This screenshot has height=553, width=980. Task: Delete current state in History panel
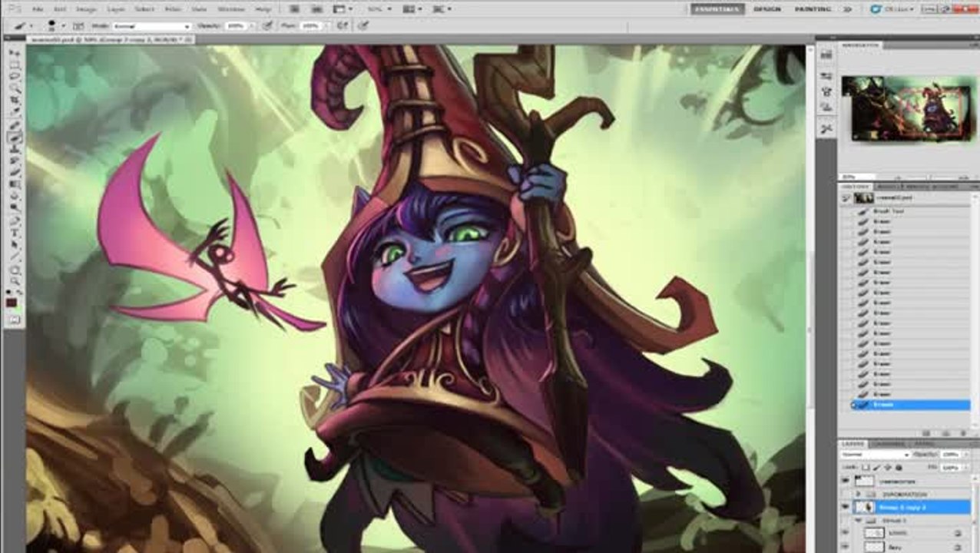point(963,434)
